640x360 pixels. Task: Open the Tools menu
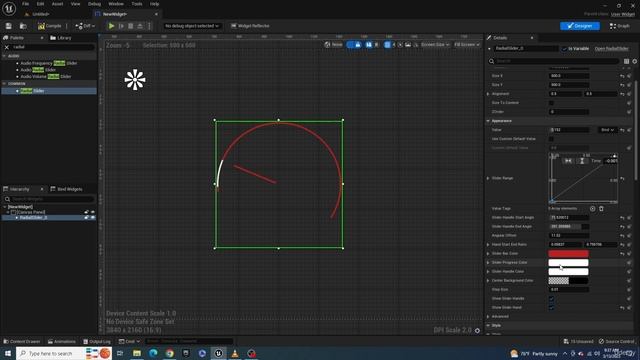pos(137,4)
